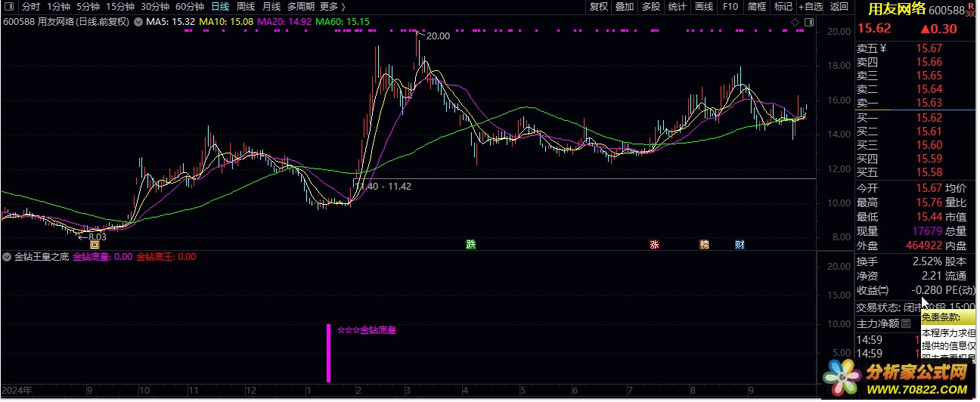
Task: Click the 跌 event marker on the chart
Action: pyautogui.click(x=471, y=244)
